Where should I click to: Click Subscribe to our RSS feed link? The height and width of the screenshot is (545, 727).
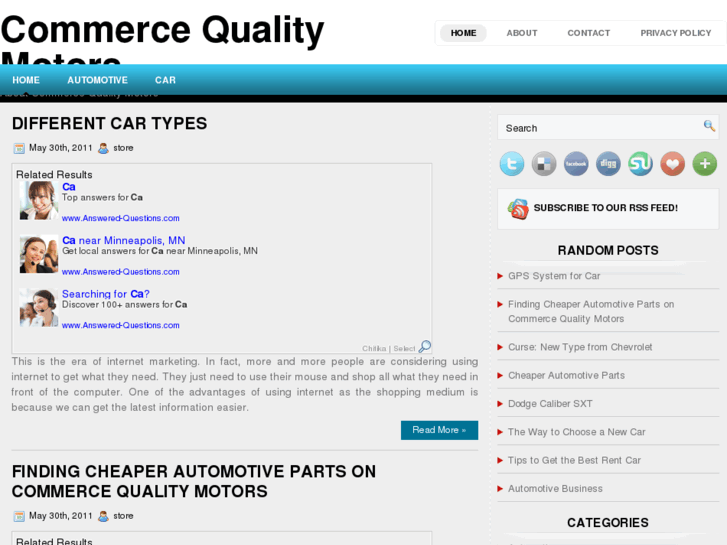[606, 208]
